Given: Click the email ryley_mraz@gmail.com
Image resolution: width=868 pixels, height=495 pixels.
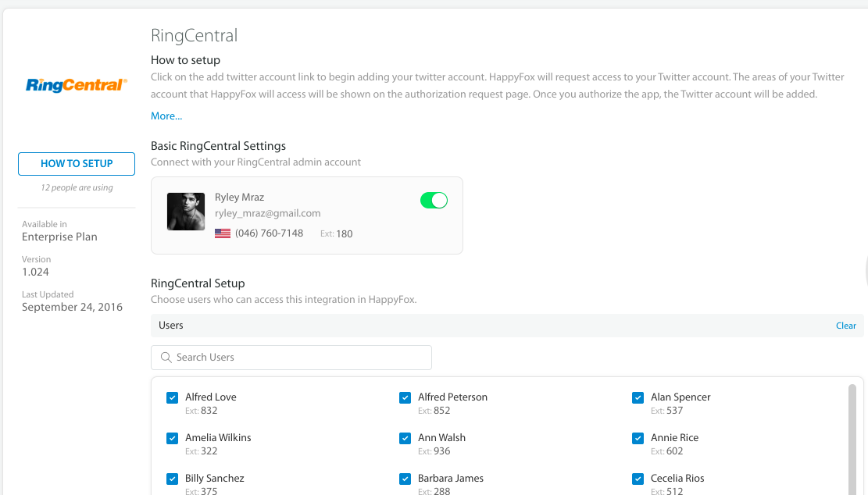Looking at the screenshot, I should pyautogui.click(x=267, y=213).
